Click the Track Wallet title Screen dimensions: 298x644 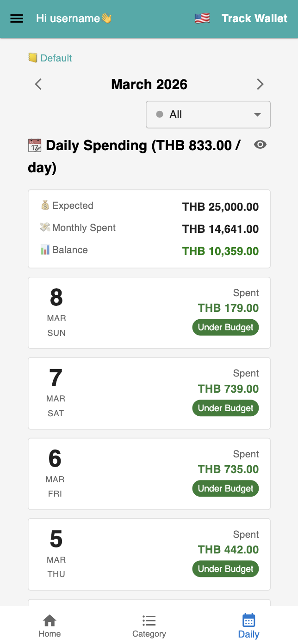click(x=254, y=18)
